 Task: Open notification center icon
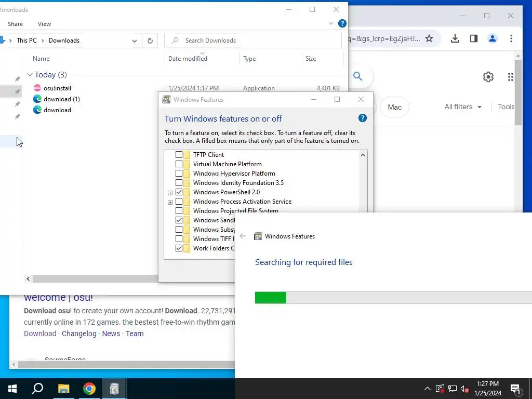tap(516, 389)
